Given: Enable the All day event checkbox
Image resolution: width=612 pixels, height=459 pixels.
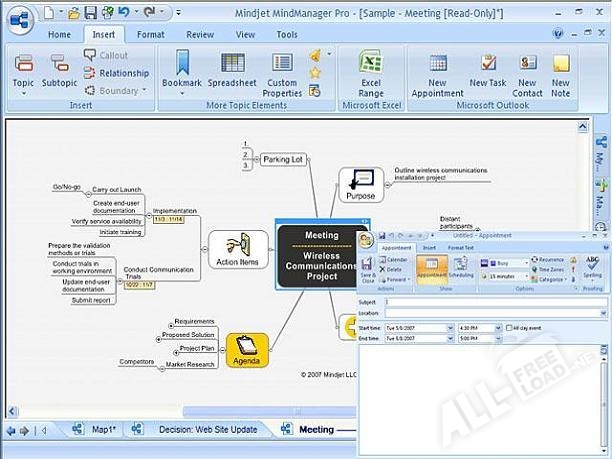Looking at the screenshot, I should 509,327.
